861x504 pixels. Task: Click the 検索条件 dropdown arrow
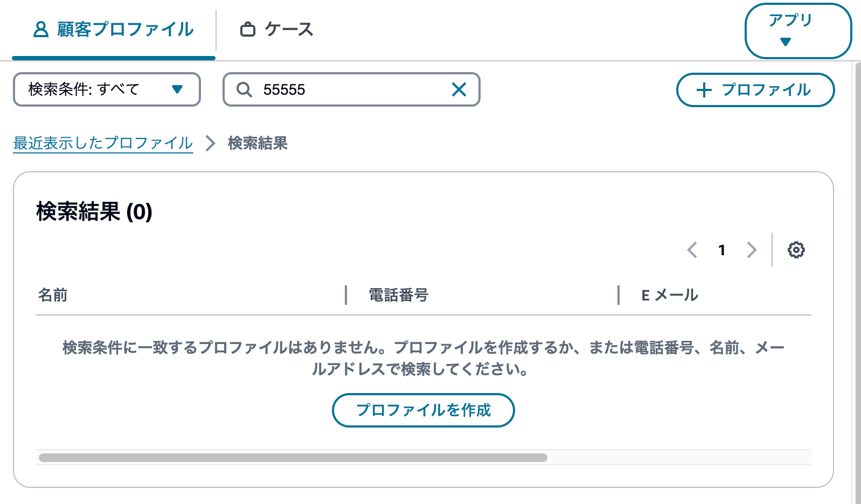pyautogui.click(x=177, y=89)
